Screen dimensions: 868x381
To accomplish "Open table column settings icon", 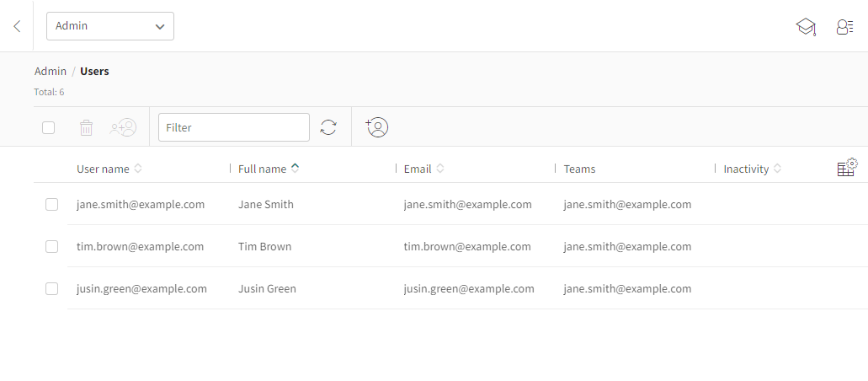I will [846, 168].
